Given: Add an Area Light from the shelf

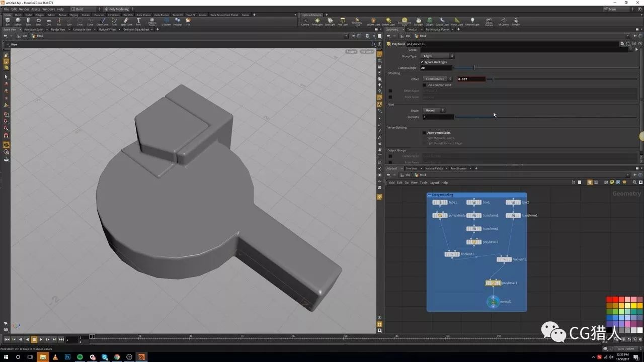Looking at the screenshot, I should [x=343, y=22].
